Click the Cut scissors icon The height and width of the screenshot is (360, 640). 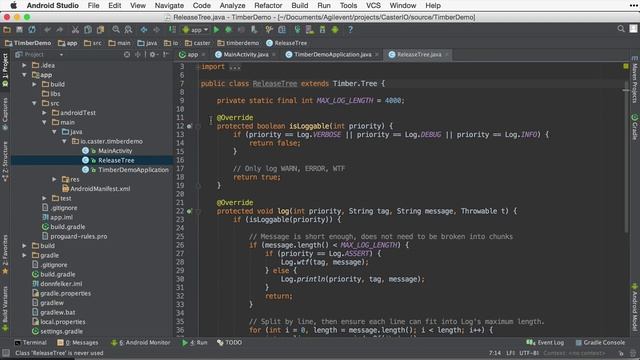[75, 30]
